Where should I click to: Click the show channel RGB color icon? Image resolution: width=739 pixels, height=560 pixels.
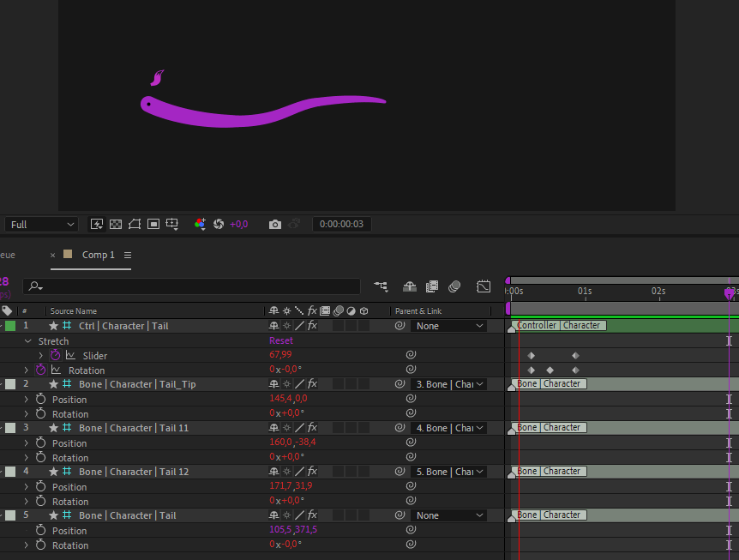pos(200,224)
